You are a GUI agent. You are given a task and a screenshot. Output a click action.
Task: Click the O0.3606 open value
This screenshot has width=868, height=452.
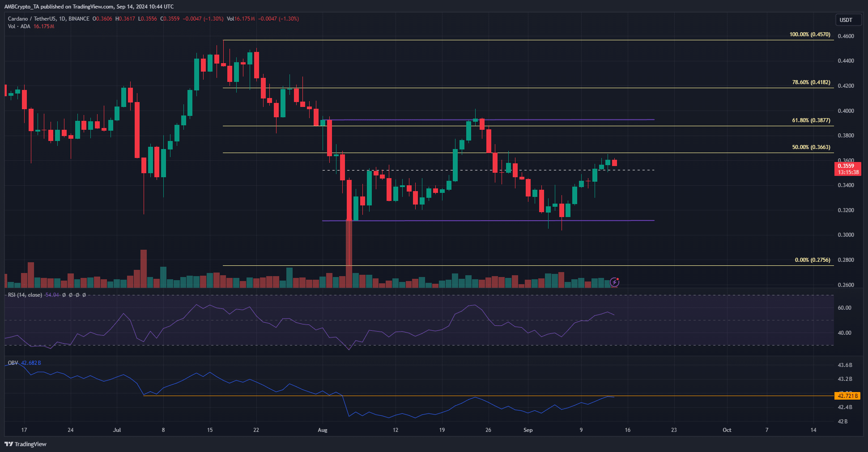pyautogui.click(x=102, y=19)
